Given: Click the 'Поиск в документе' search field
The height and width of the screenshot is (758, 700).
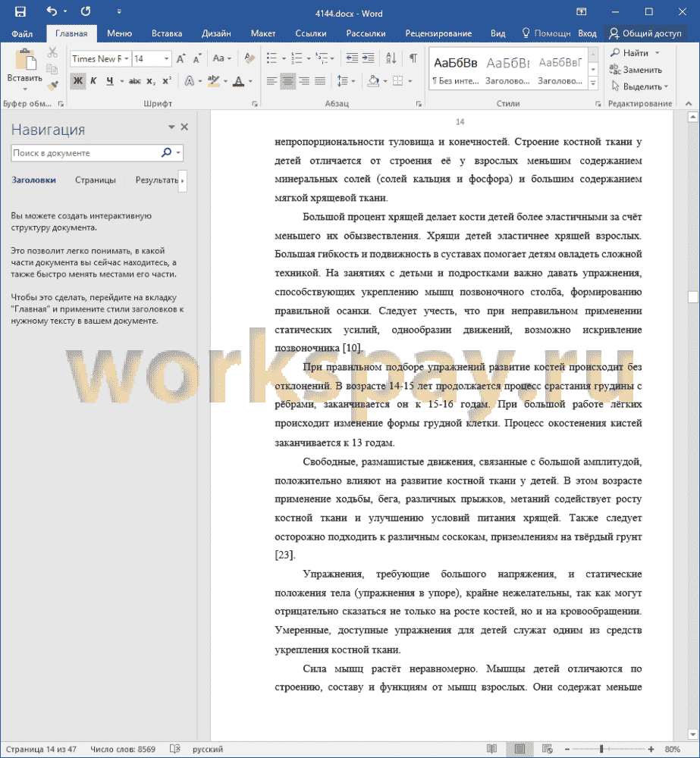Looking at the screenshot, I should [86, 153].
